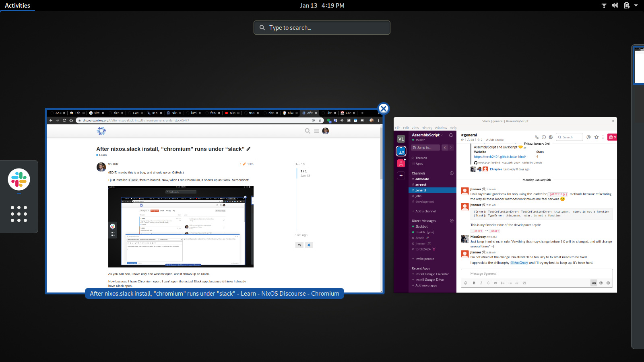Screen dimensions: 644x362
Task: Switch to the YouTube 'Nix' tab in Chromium
Action: pyautogui.click(x=231, y=113)
